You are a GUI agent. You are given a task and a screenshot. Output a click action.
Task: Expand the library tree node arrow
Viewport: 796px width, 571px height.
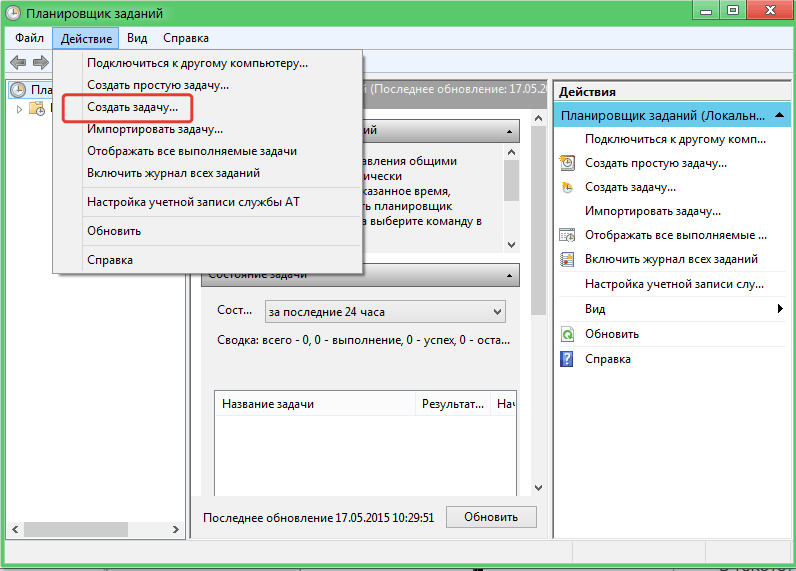tap(19, 109)
